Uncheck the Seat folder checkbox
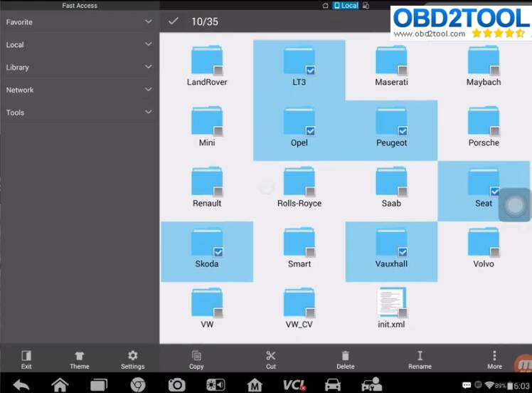Viewport: 532px width, 393px height. pos(495,192)
